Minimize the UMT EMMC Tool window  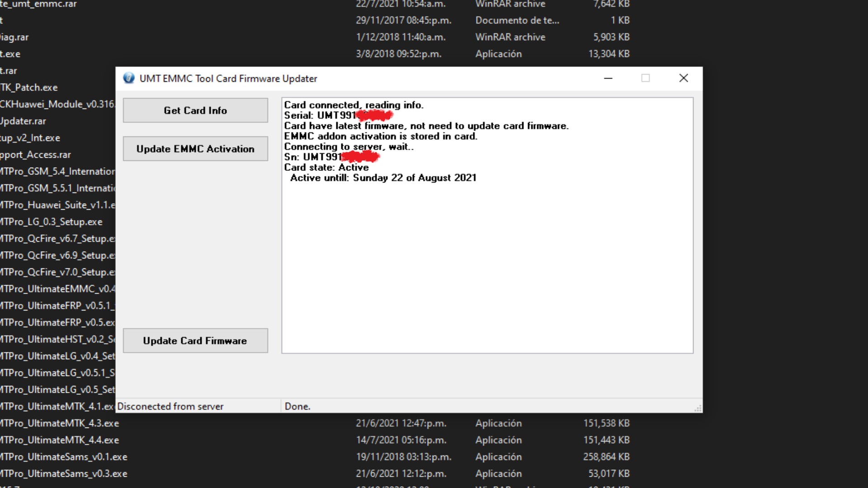pos(608,78)
